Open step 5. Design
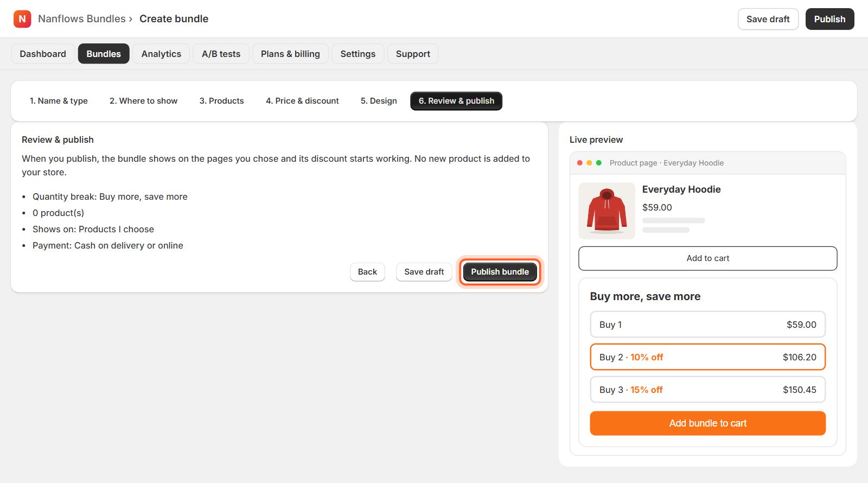Viewport: 868px width, 483px height. coord(379,101)
